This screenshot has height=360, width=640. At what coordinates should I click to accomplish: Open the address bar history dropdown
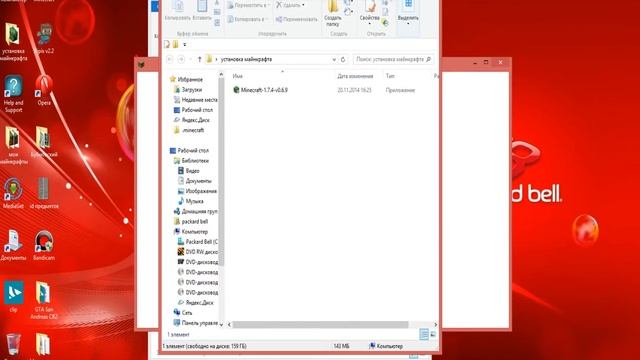coord(334,59)
